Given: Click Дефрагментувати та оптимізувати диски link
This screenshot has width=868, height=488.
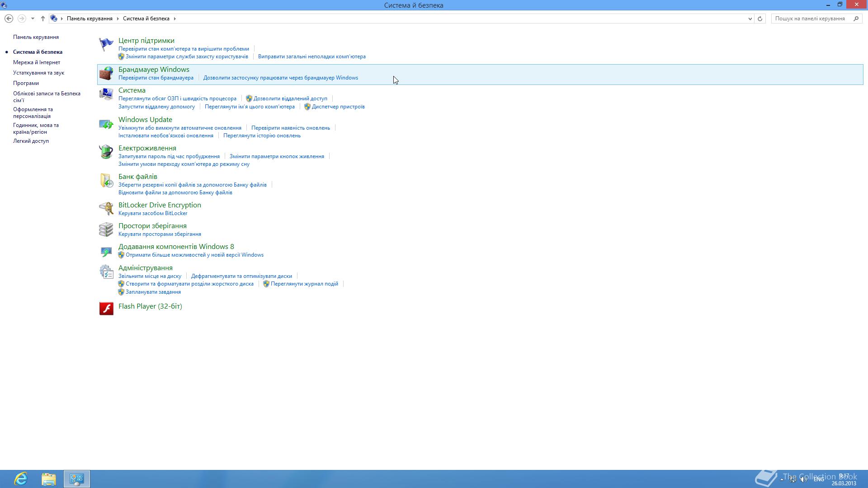Looking at the screenshot, I should [241, 276].
